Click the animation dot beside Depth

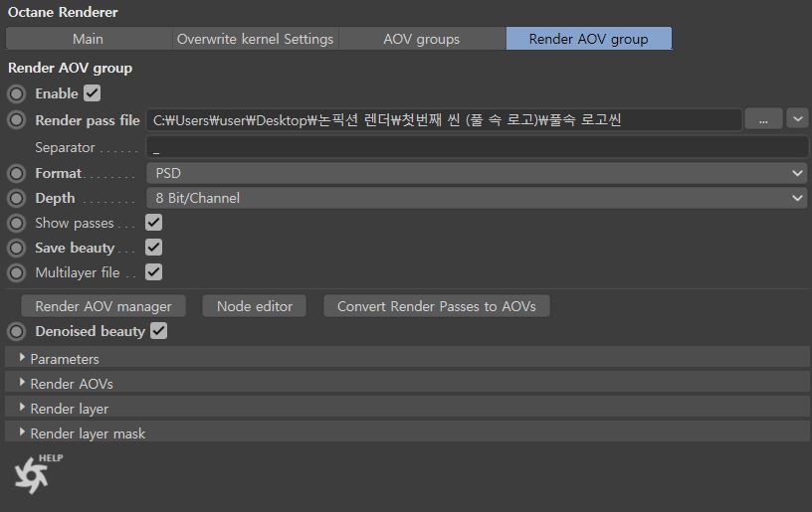tap(17, 198)
